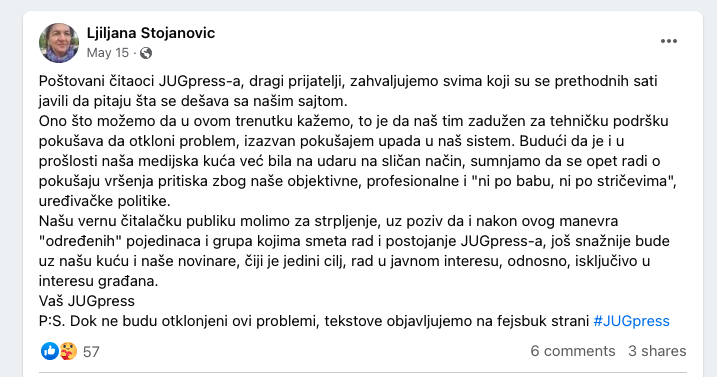This screenshot has height=377, width=717.
Task: Click the "P:S. Dok ne budu" postscript text
Action: (x=316, y=321)
